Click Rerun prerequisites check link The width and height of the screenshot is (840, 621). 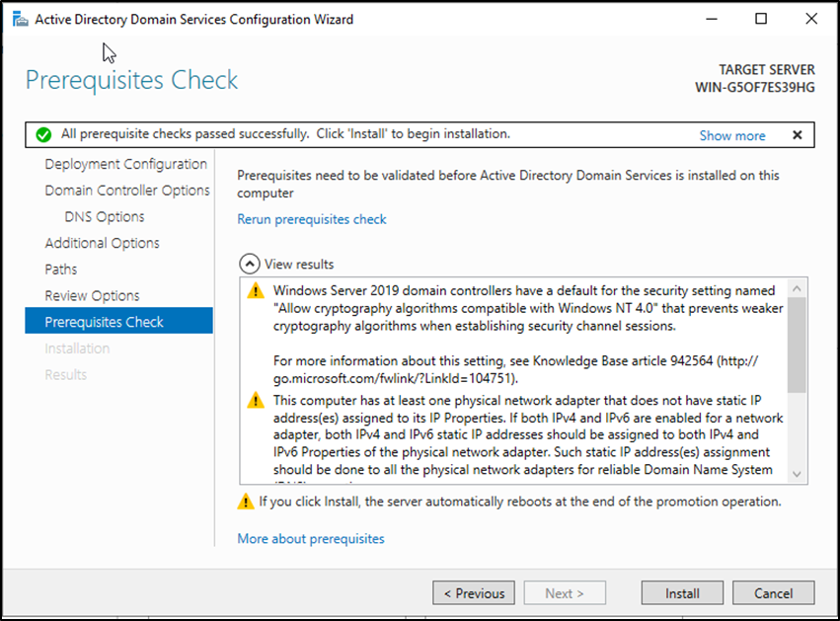click(x=312, y=219)
